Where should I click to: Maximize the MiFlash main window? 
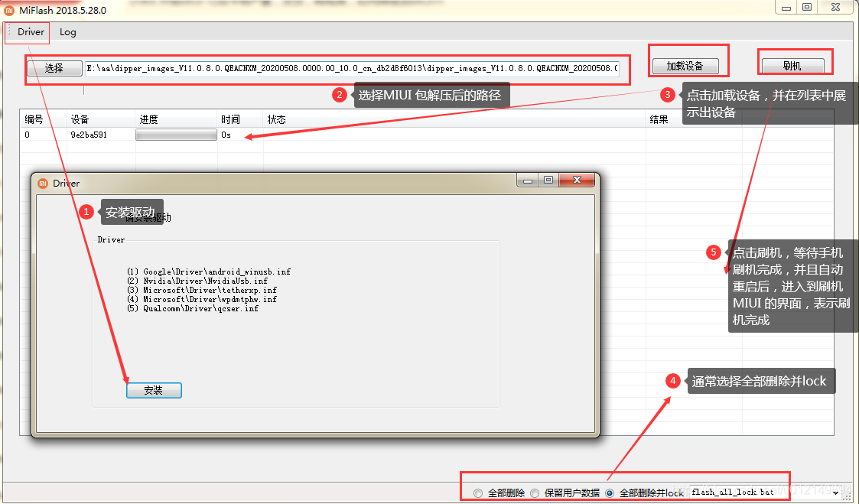807,8
